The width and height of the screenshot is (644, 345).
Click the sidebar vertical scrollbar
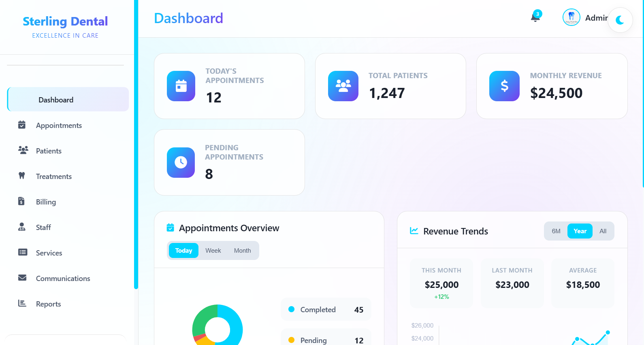click(x=136, y=145)
